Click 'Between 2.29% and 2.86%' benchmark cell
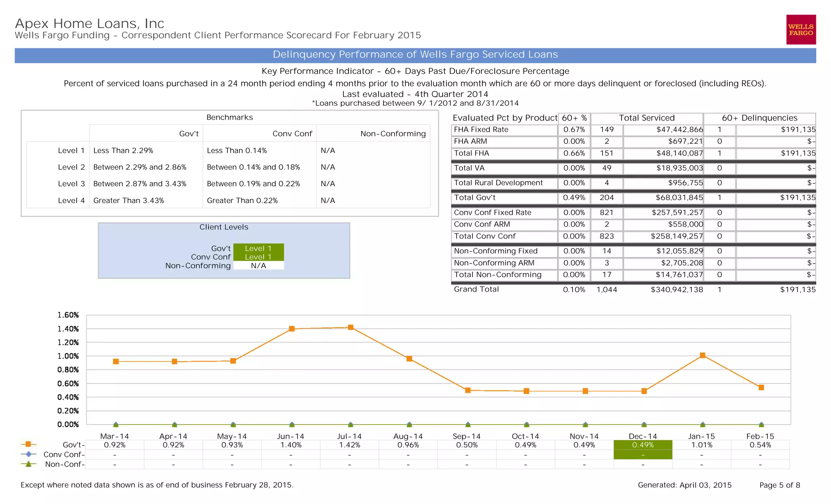The image size is (831, 504). pyautogui.click(x=140, y=167)
